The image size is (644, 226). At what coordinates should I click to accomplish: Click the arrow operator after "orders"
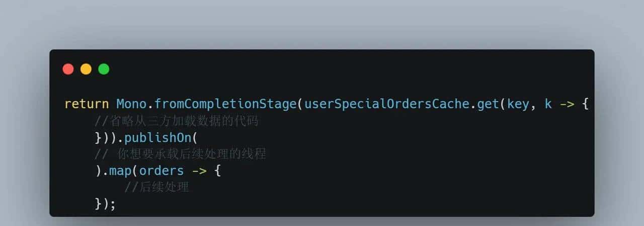pyautogui.click(x=199, y=171)
